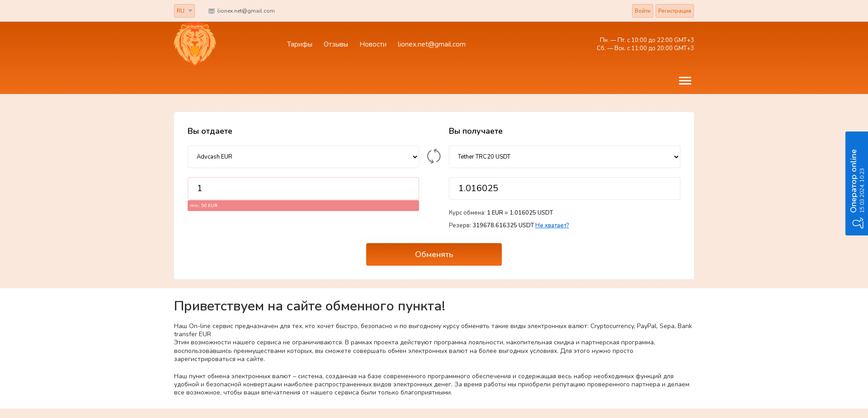Viewport: 868px width, 418px height.
Task: Click the Не хватает? link
Action: (x=552, y=225)
